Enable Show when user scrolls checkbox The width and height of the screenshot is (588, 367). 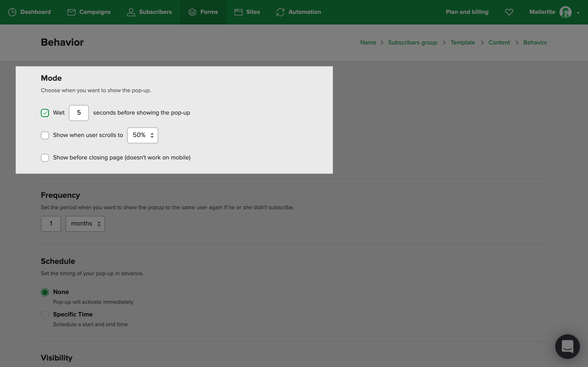45,135
